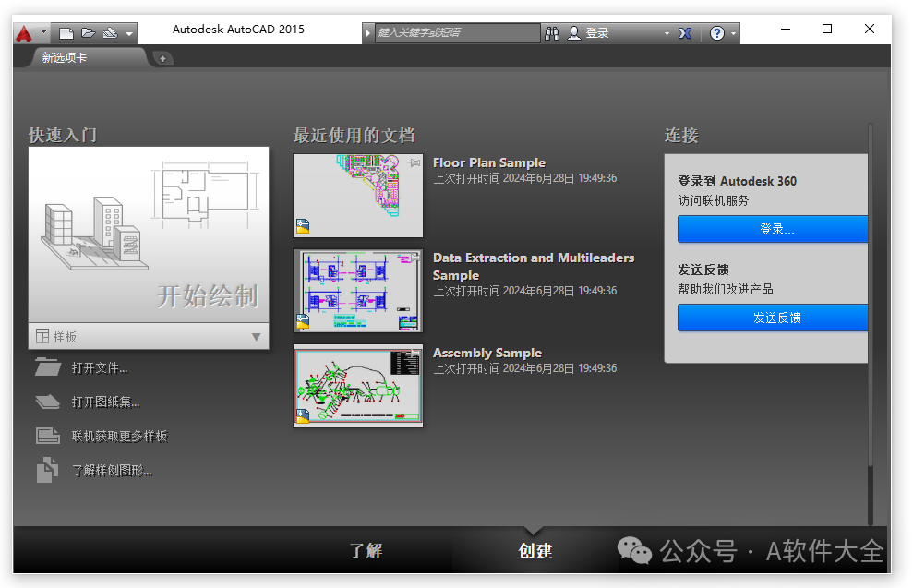Screen dimensions: 913x588
Task: Click the folder icon beside 打开文件
Action: 48,367
